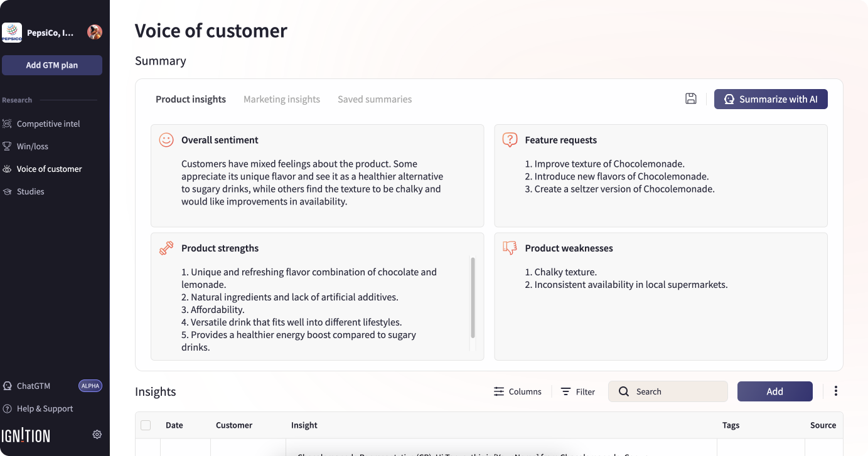868x456 pixels.
Task: Open the user profile avatar
Action: (x=95, y=33)
